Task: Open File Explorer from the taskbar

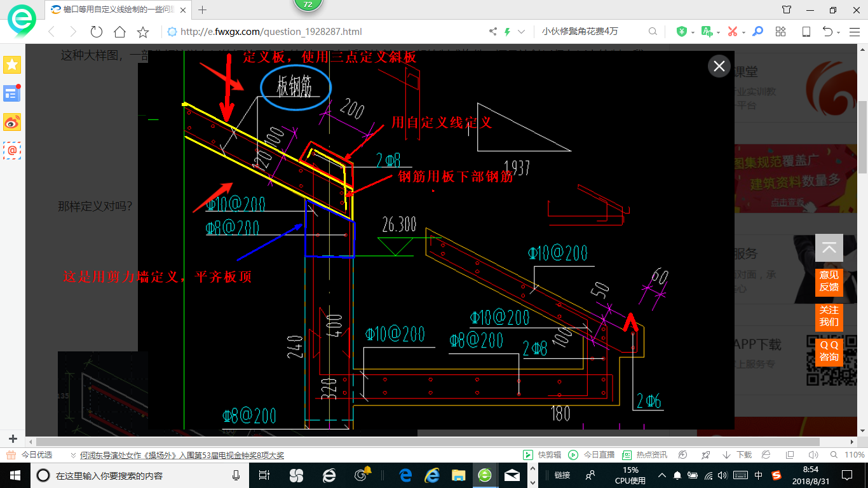Action: click(x=458, y=475)
